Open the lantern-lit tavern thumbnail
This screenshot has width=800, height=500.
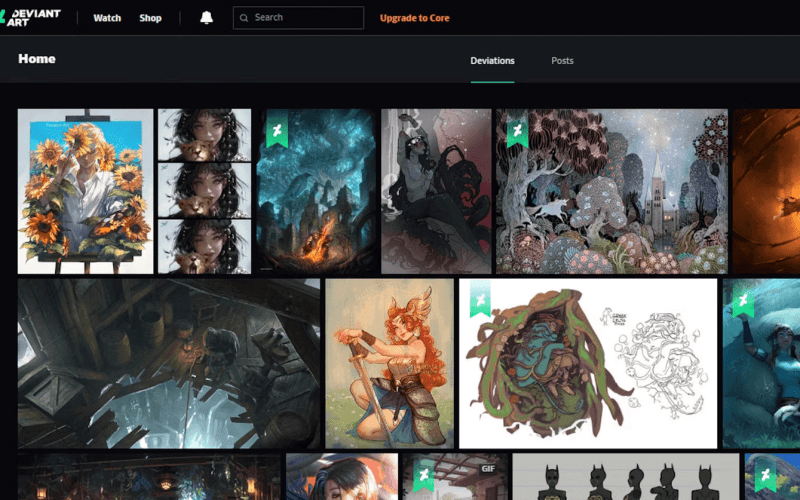[x=149, y=477]
